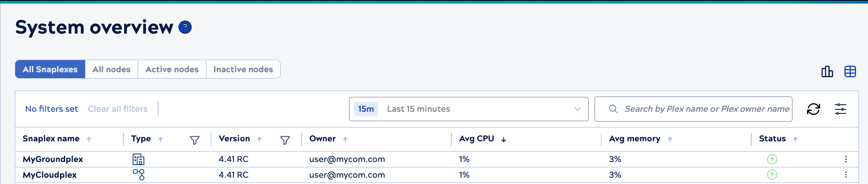The image size is (868, 184).
Task: Switch to table grid view icon
Action: tap(850, 71)
